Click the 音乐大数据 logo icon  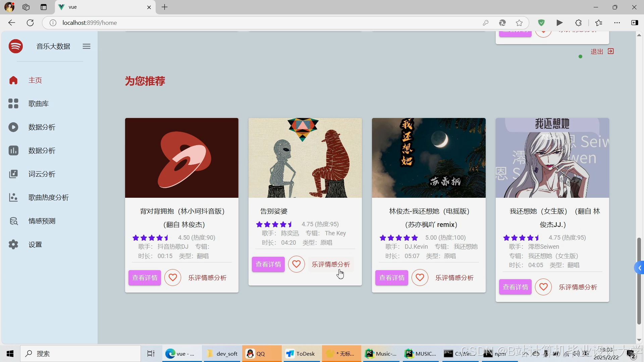[x=15, y=46]
